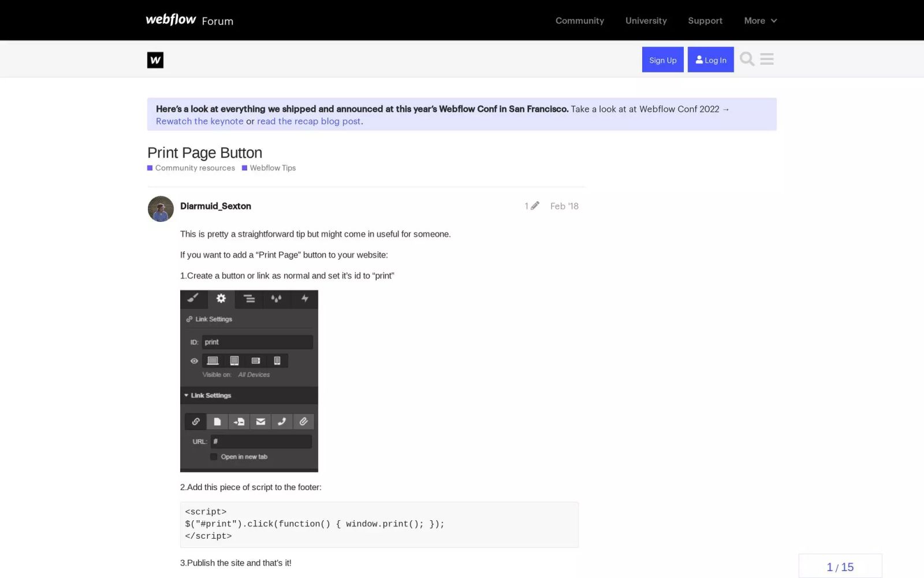
Task: Click the URL link type icon in screenshot
Action: coord(196,421)
